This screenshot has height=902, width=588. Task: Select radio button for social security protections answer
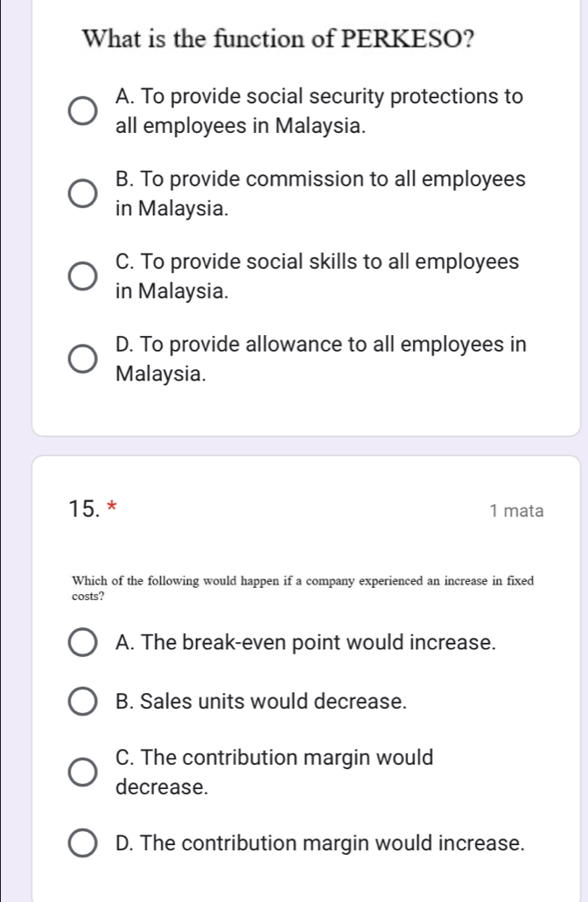pyautogui.click(x=84, y=111)
